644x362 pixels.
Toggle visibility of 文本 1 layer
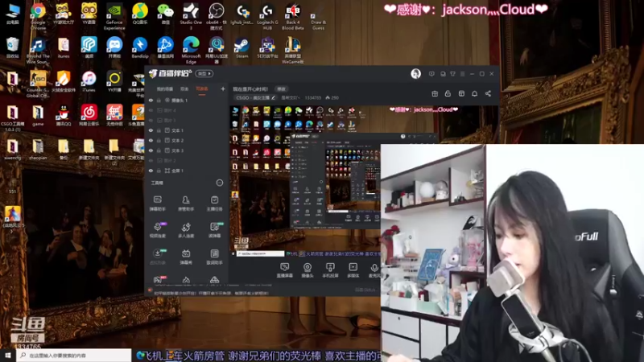tap(151, 130)
